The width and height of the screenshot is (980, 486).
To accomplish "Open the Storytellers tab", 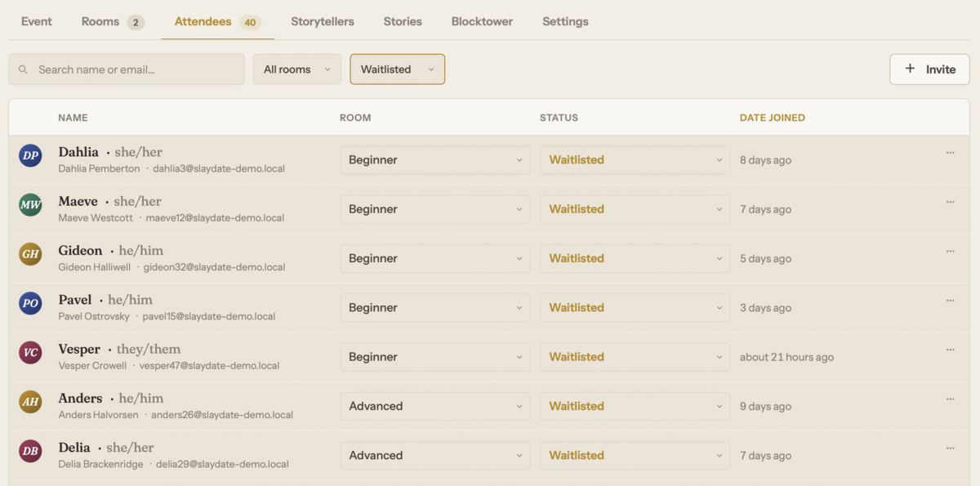I will tap(323, 21).
